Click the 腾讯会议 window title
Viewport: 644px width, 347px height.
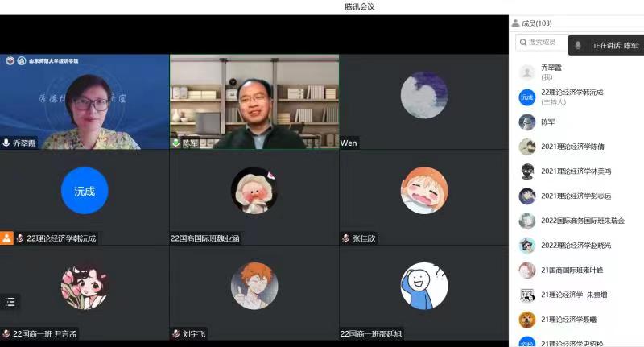(x=359, y=6)
